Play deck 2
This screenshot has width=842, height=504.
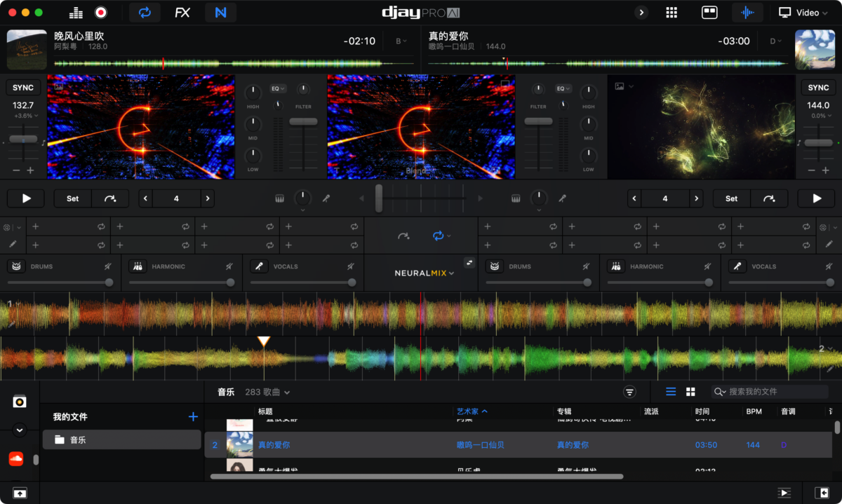pos(817,198)
